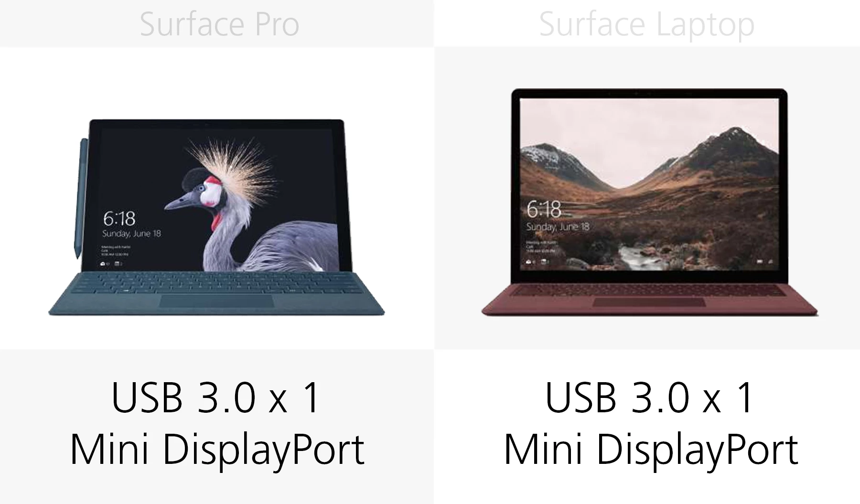Click the Surface Pro Type Cover trackpad

(217, 301)
